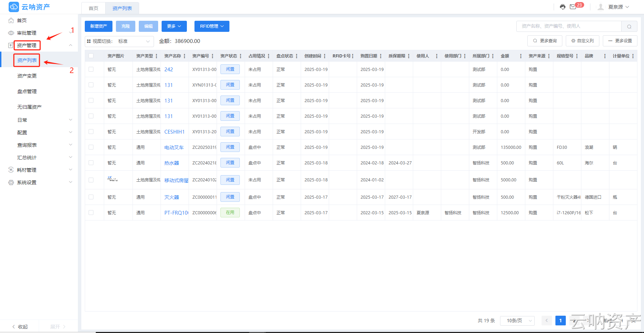This screenshot has width=644, height=333.
Task: Open column menu for 占用情况
Action: click(269, 56)
